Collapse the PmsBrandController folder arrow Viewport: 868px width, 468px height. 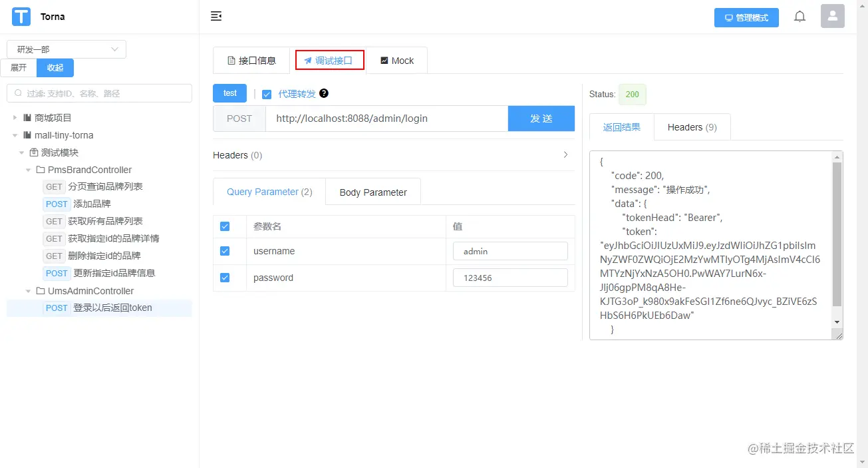pyautogui.click(x=29, y=170)
